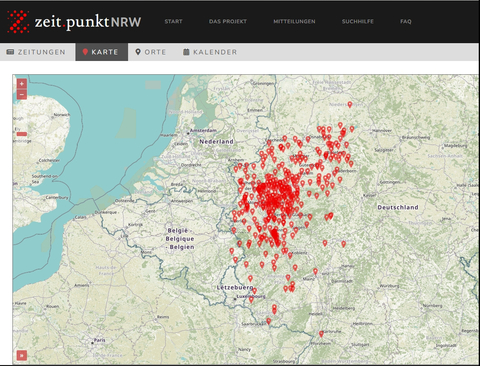Open Das Projekt page
Screen dimensions: 480x366
coord(228,21)
